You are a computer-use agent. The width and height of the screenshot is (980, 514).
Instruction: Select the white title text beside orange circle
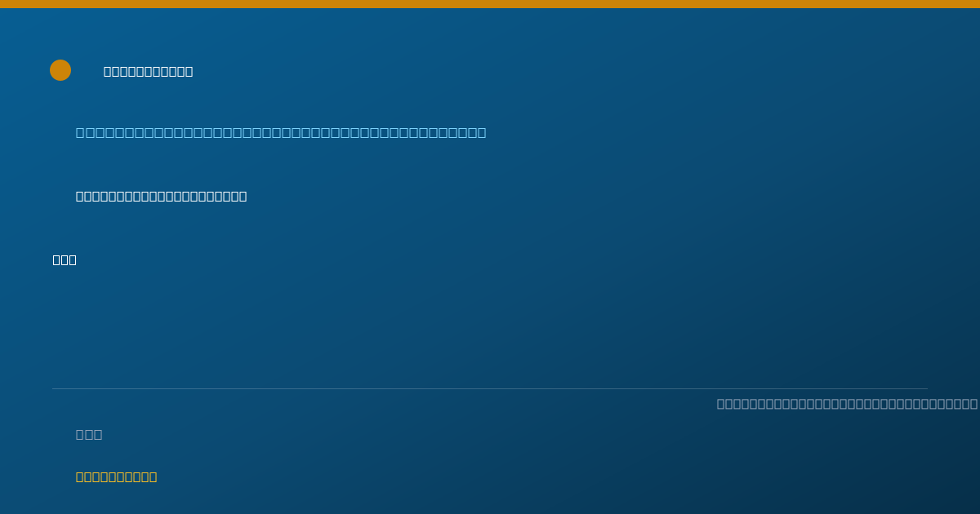[x=149, y=72]
